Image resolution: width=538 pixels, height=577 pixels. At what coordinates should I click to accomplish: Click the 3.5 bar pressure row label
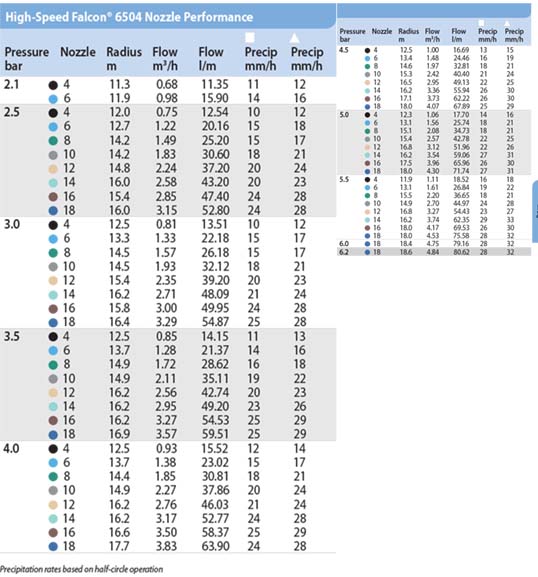tap(12, 336)
